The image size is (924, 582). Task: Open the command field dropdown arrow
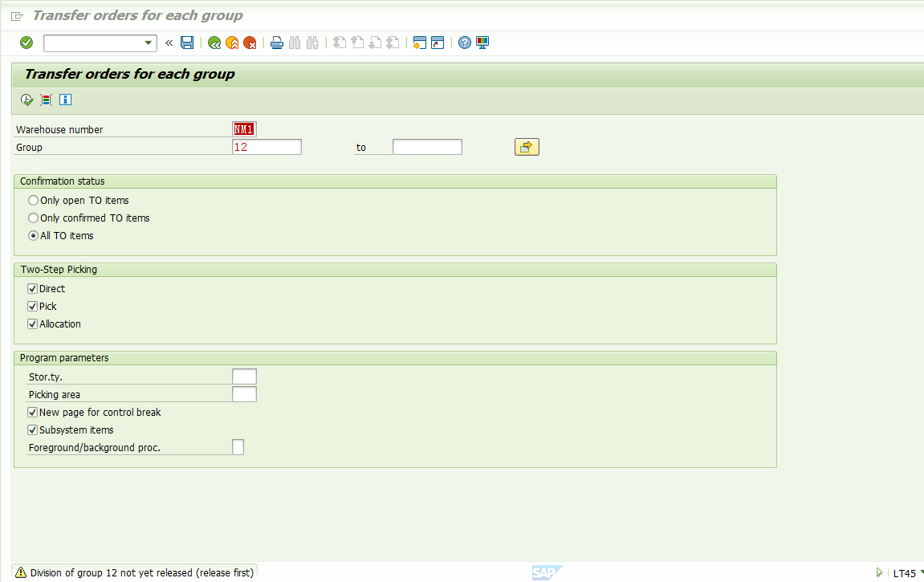click(149, 43)
